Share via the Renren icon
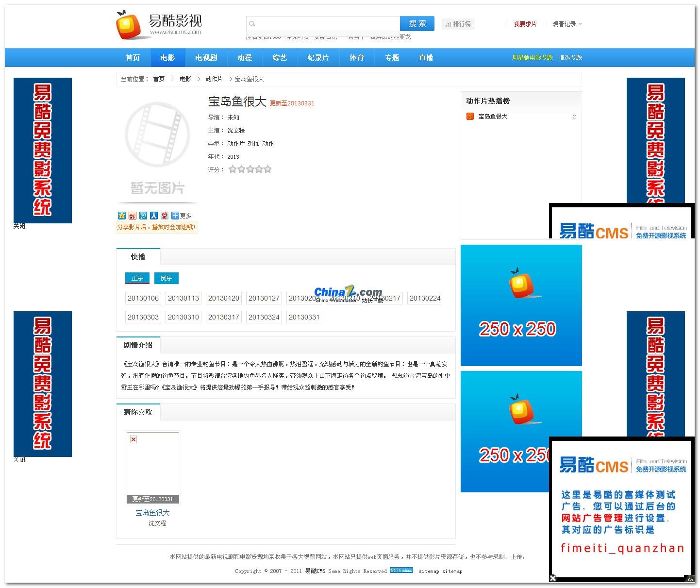Viewport: 700px width, 588px height. (154, 216)
